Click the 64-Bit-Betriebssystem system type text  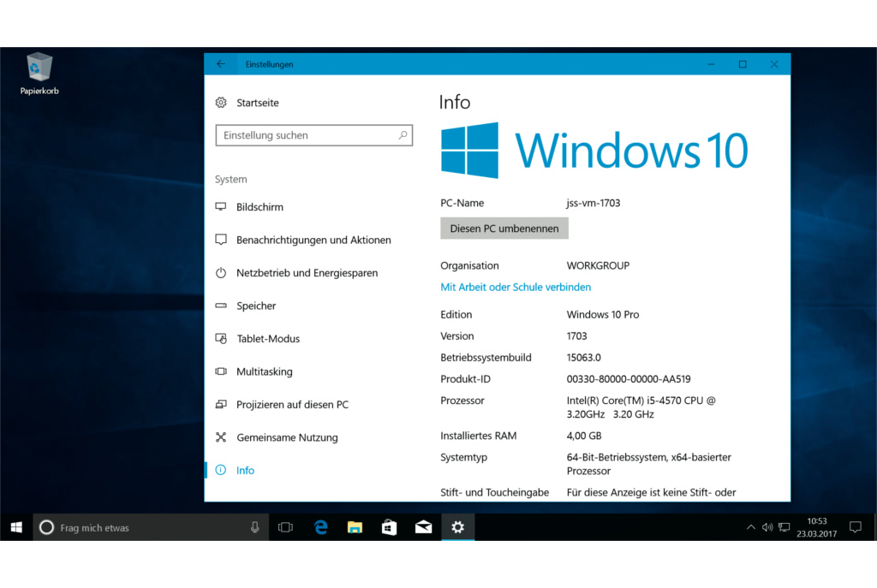tap(649, 464)
